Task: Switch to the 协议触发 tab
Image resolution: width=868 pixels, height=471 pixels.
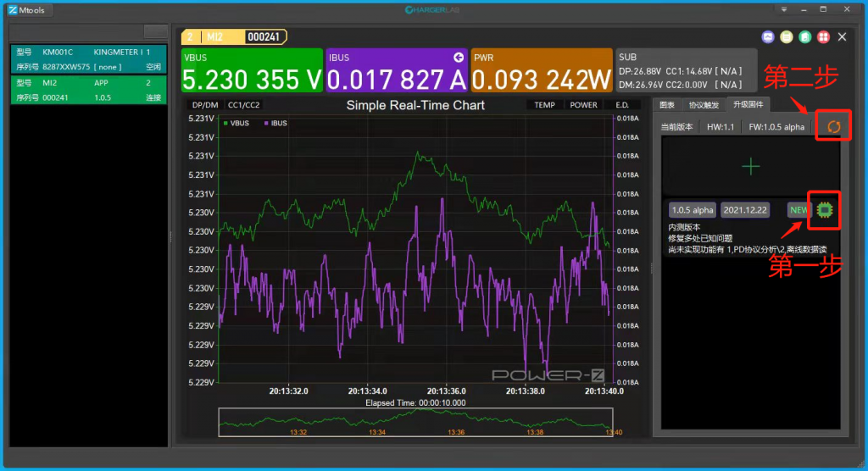Action: tap(704, 105)
